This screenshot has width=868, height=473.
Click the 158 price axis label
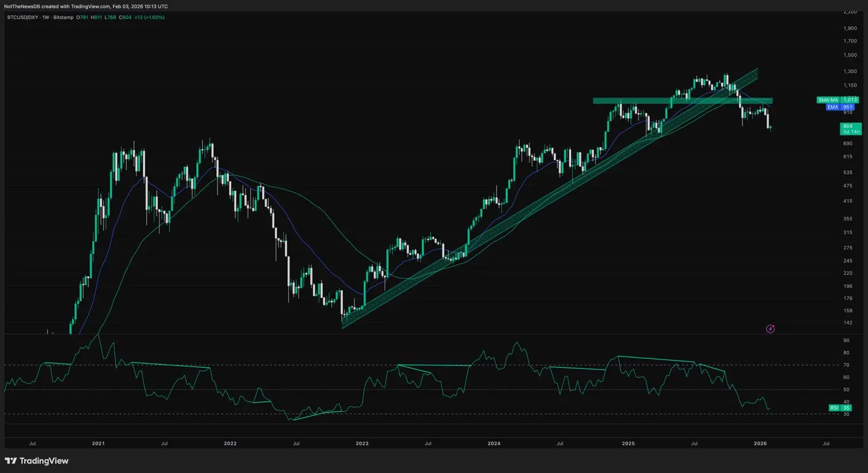(847, 311)
